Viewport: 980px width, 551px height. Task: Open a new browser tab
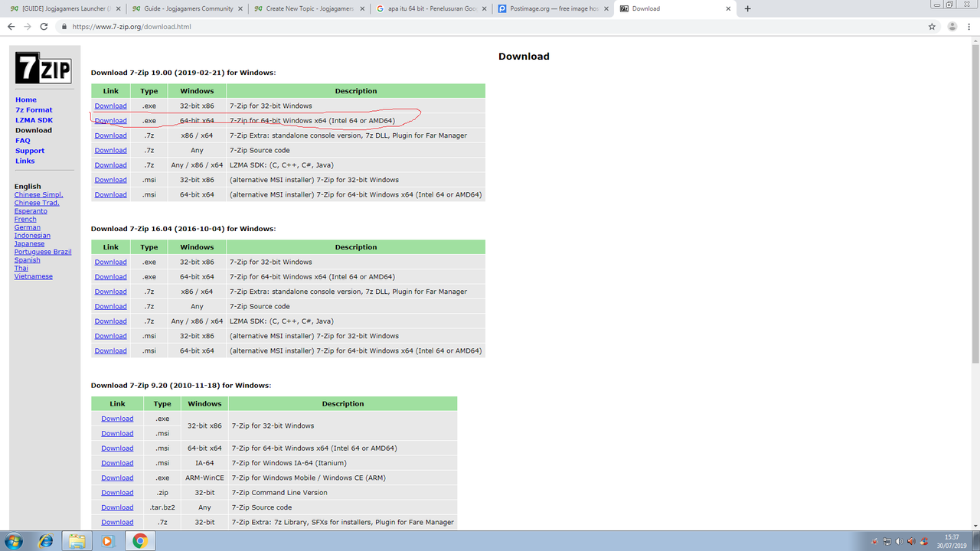click(748, 8)
